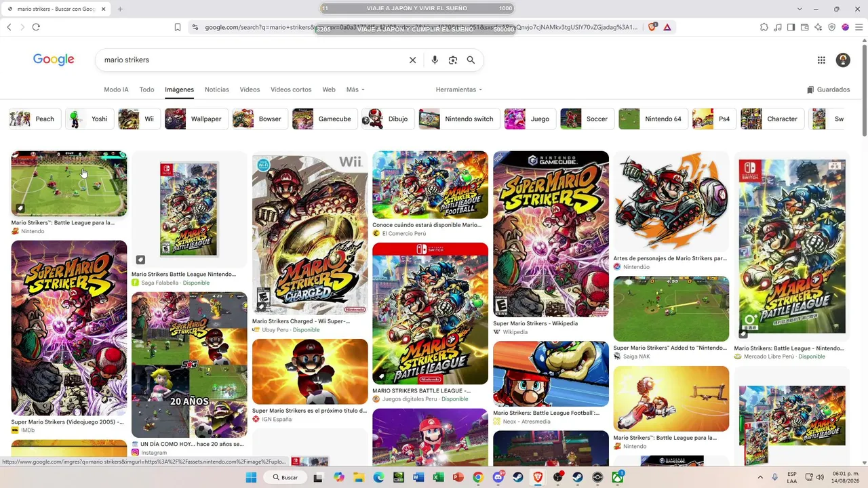Submit the search with the magnifier icon
868x488 pixels.
tap(471, 60)
